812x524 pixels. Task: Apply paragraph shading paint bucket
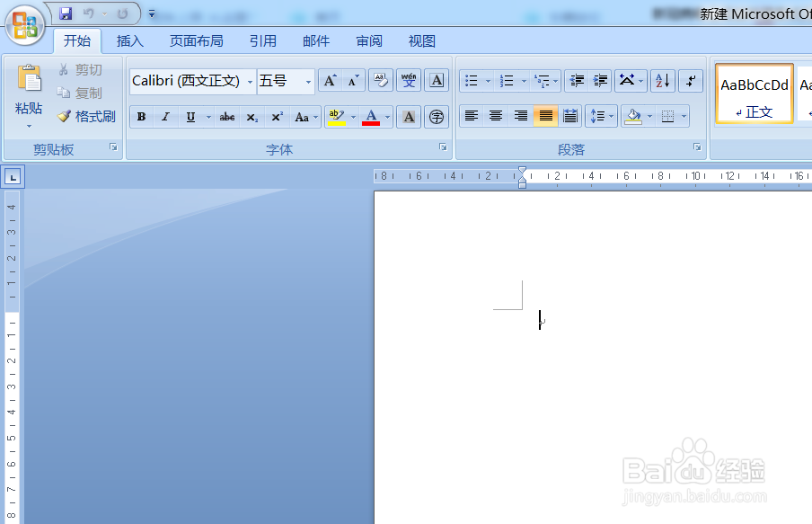click(x=633, y=116)
